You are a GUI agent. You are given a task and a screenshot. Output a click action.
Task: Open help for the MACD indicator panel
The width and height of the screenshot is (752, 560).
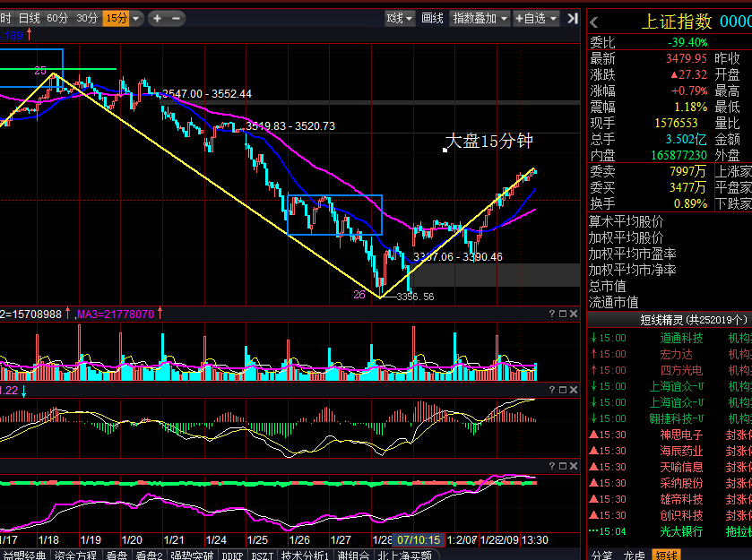coord(552,390)
